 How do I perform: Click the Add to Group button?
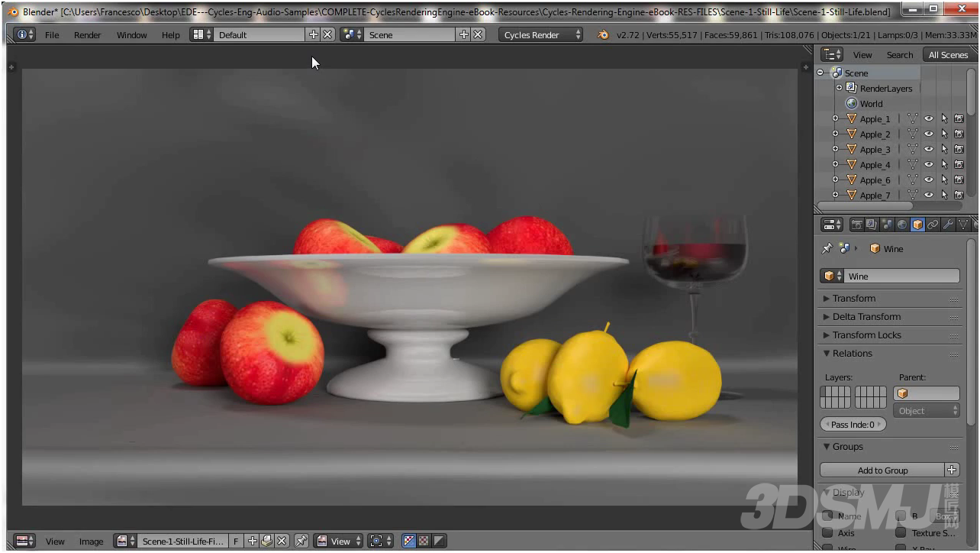pos(882,471)
